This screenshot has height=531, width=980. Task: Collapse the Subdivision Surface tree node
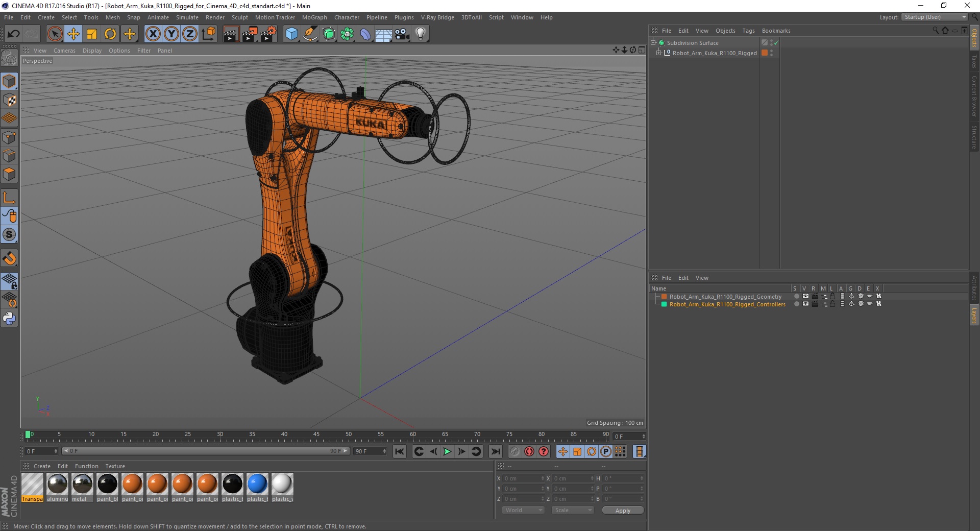point(653,43)
